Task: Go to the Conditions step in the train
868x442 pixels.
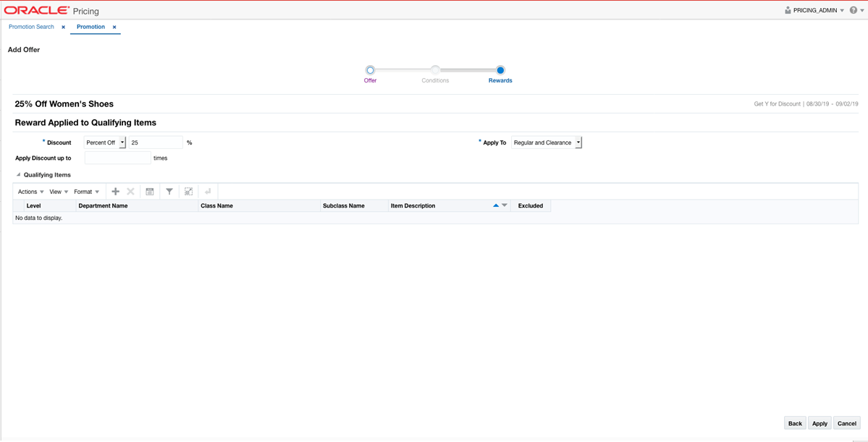Action: pos(435,70)
